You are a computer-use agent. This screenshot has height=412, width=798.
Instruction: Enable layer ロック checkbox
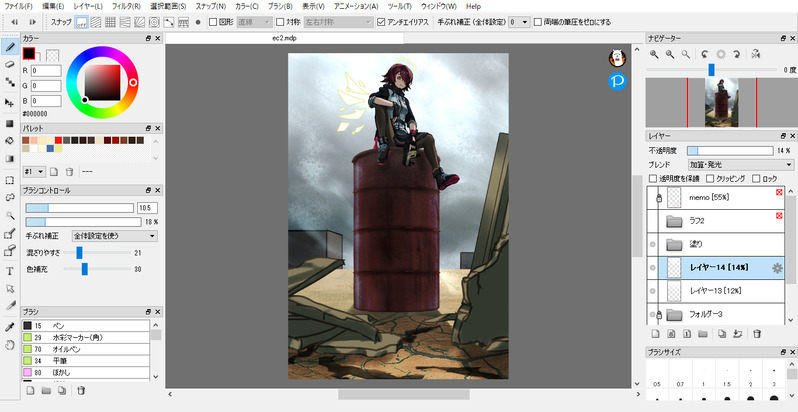coord(756,179)
